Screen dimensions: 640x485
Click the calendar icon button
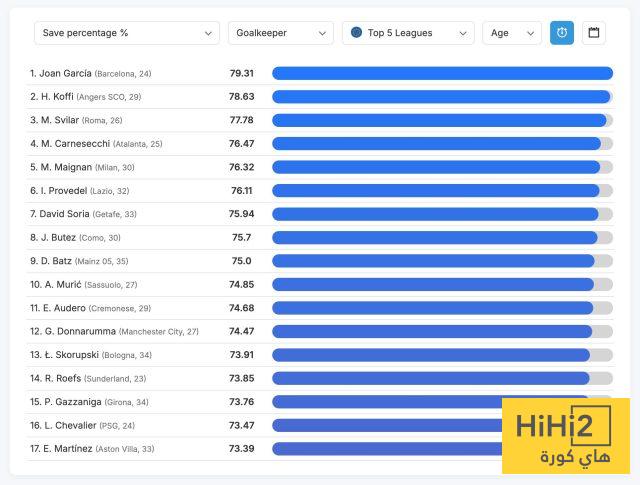point(594,33)
